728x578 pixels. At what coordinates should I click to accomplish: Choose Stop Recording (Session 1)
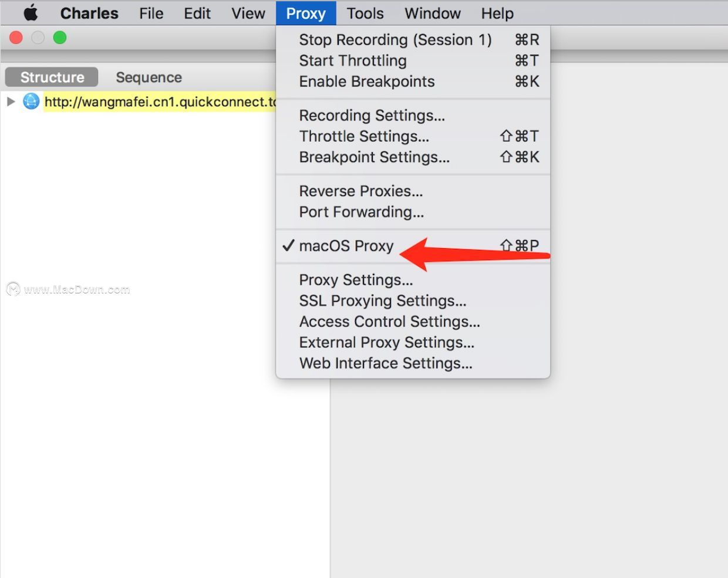(413, 40)
